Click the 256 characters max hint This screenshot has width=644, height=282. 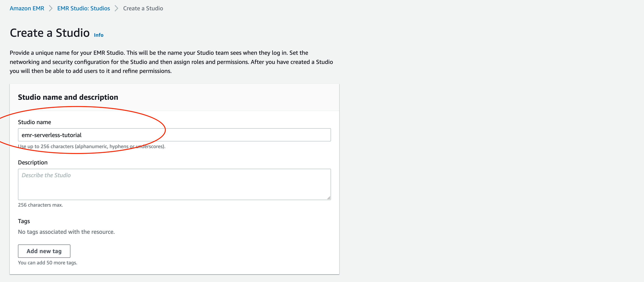40,205
